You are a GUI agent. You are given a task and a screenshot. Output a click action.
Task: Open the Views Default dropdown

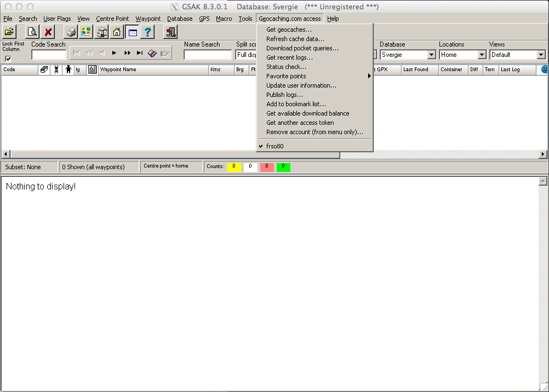tap(541, 55)
